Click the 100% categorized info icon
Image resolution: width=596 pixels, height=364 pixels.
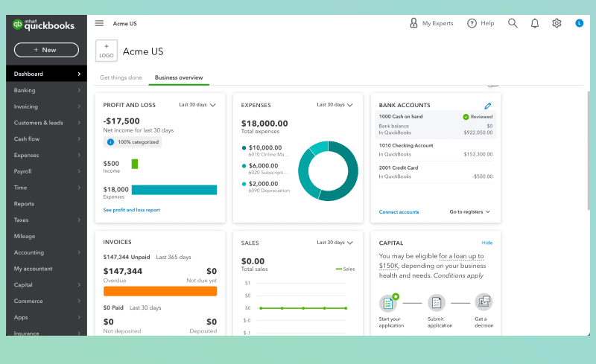pyautogui.click(x=110, y=141)
